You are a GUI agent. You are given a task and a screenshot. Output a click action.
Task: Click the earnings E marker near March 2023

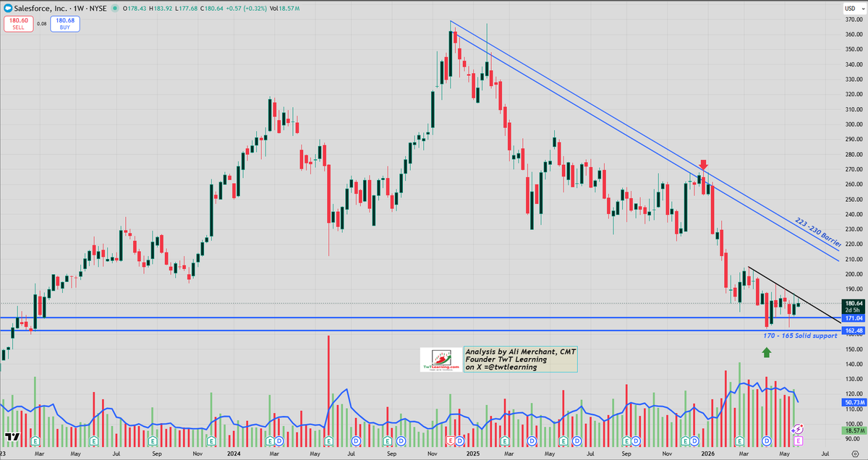35,440
